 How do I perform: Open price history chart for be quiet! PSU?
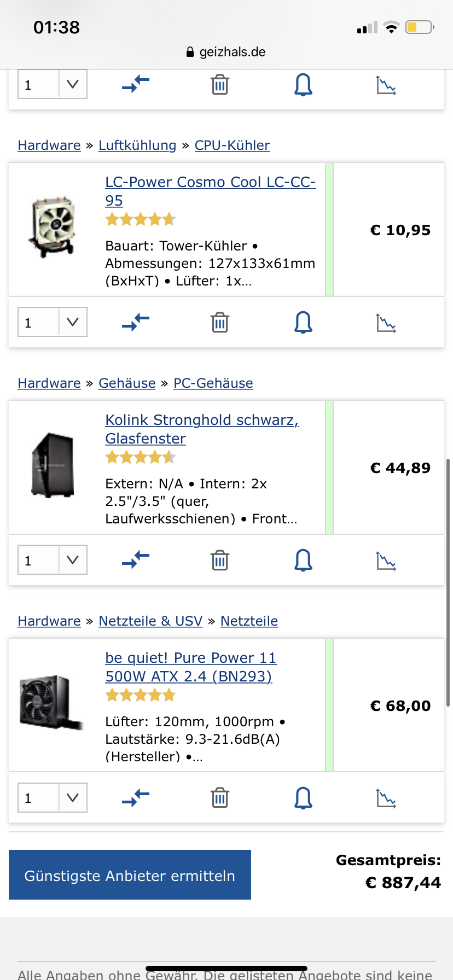click(386, 798)
